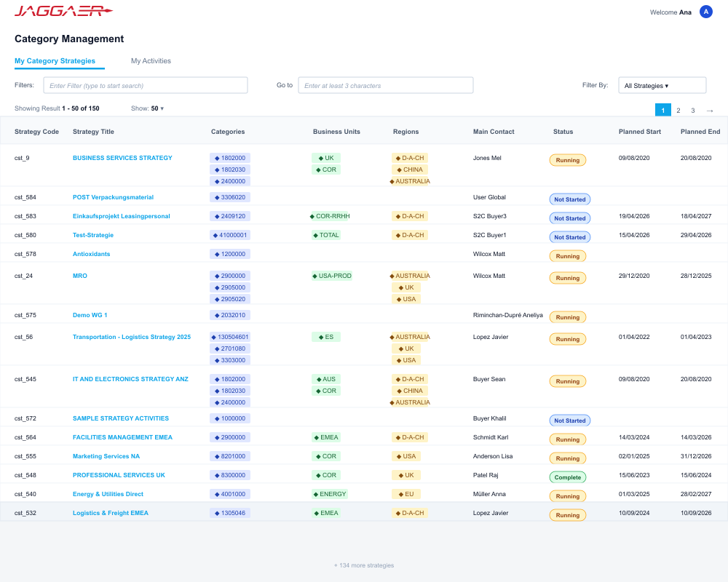Click Running badge for cst_9

click(x=567, y=160)
